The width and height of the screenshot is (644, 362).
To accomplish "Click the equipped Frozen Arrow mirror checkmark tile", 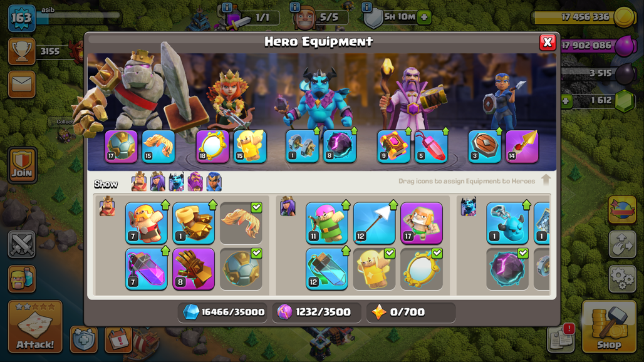I will click(x=422, y=269).
